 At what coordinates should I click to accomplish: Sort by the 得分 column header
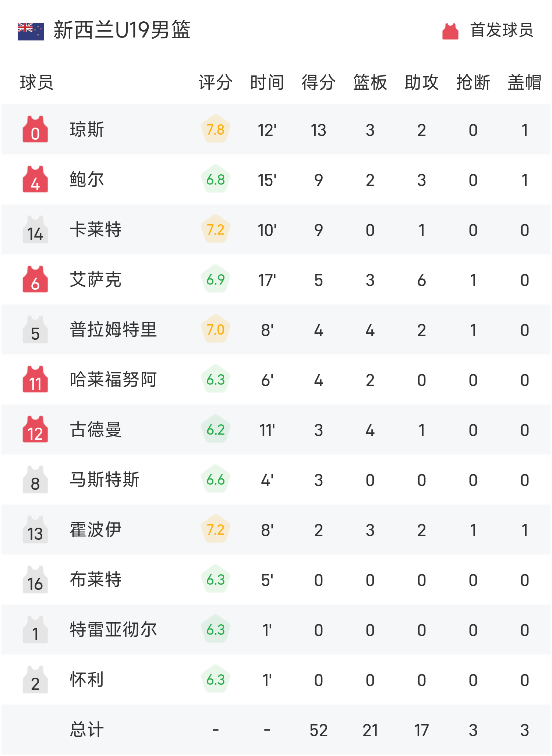319,82
